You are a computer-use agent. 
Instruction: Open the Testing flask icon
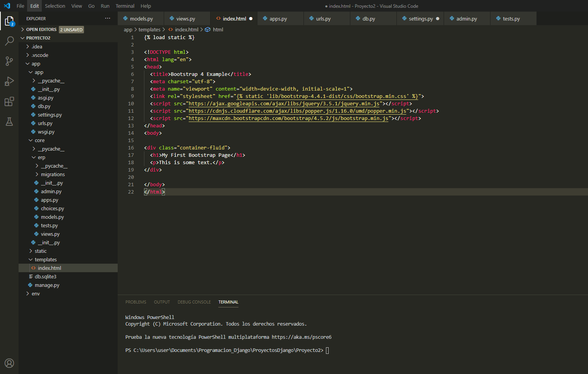(x=9, y=122)
